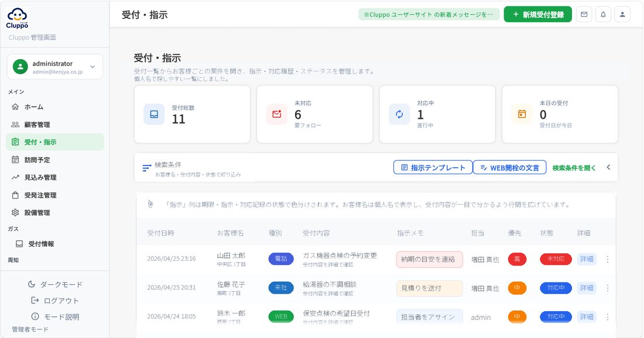This screenshot has width=644, height=338.
Task: Click WEB type badge
Action: [x=281, y=316]
